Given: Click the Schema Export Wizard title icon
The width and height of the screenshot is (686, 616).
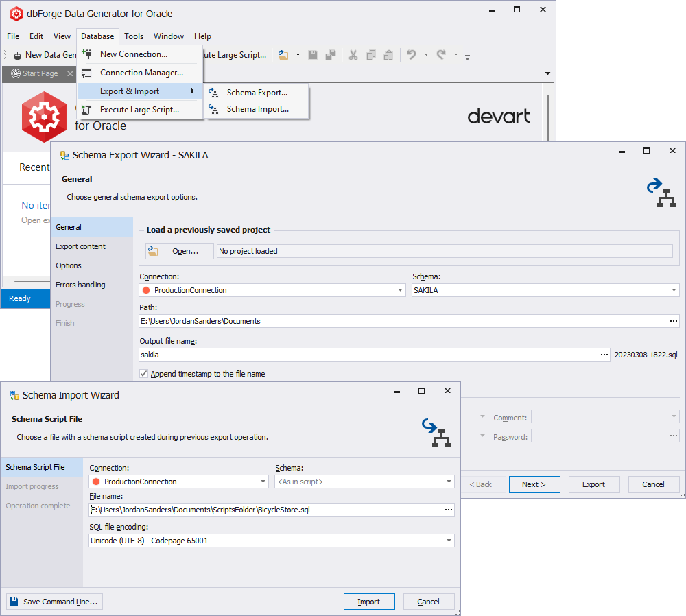Looking at the screenshot, I should (64, 155).
